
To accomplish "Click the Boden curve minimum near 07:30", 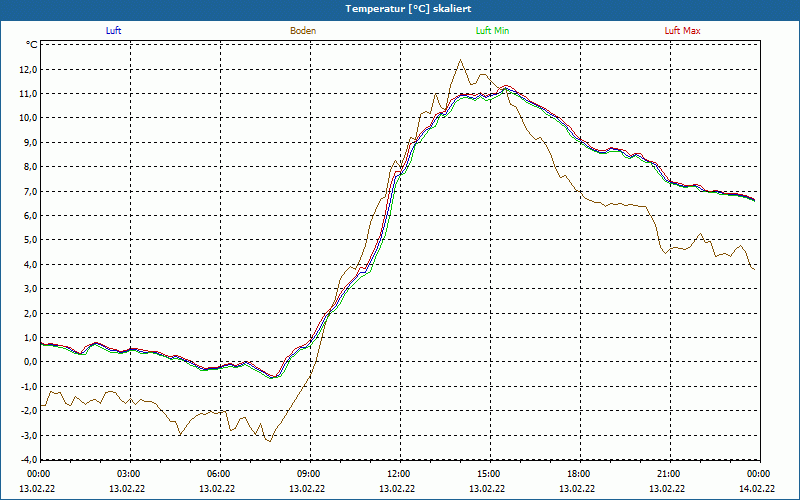I will tap(270, 441).
